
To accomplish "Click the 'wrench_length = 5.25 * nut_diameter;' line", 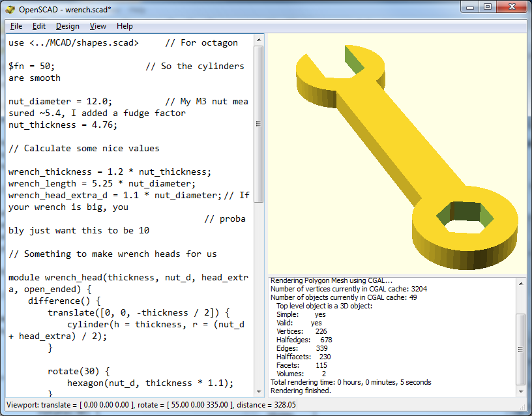I will (102, 184).
